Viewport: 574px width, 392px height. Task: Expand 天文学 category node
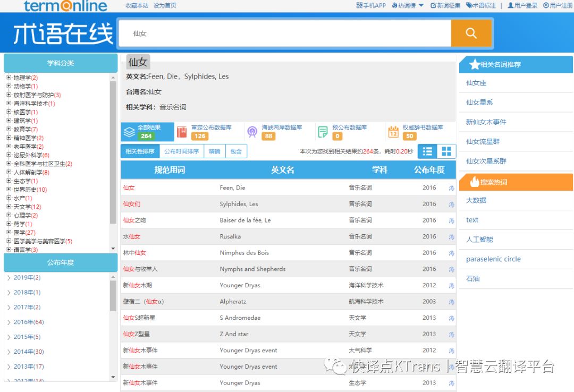coord(9,207)
